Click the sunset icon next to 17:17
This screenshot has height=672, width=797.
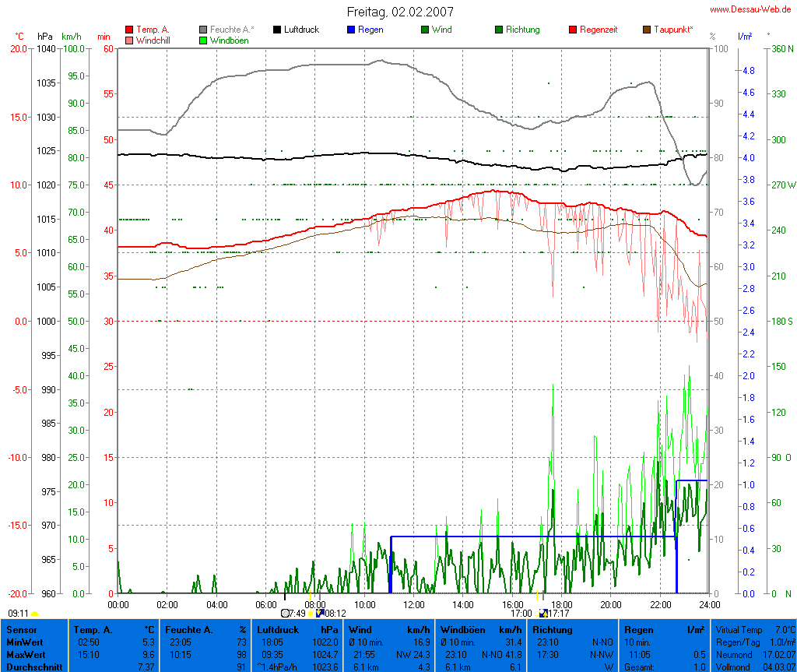coord(542,613)
